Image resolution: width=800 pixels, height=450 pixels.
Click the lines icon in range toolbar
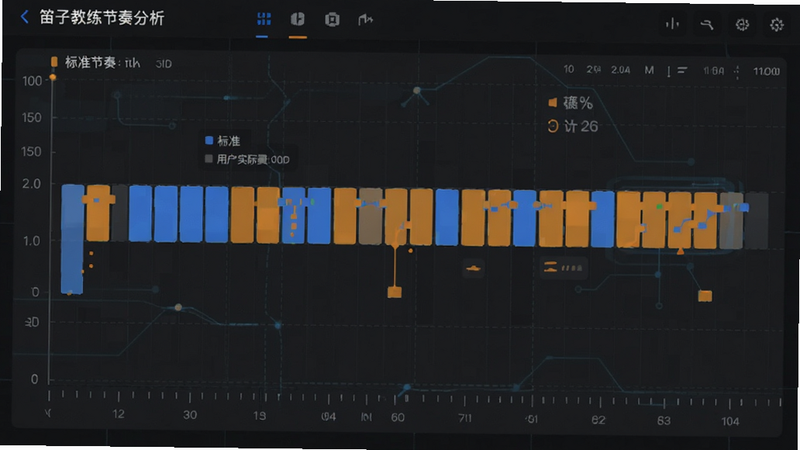tap(682, 70)
